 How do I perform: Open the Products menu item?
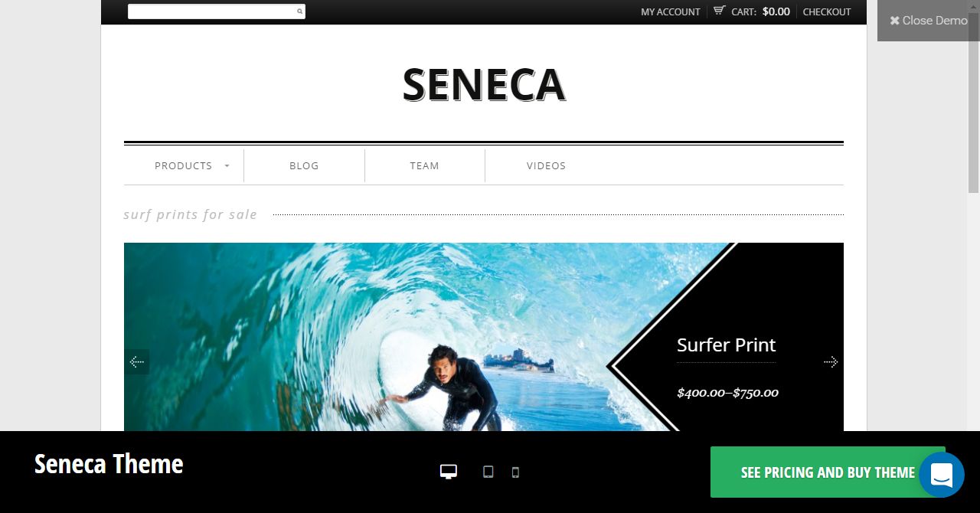click(x=184, y=165)
